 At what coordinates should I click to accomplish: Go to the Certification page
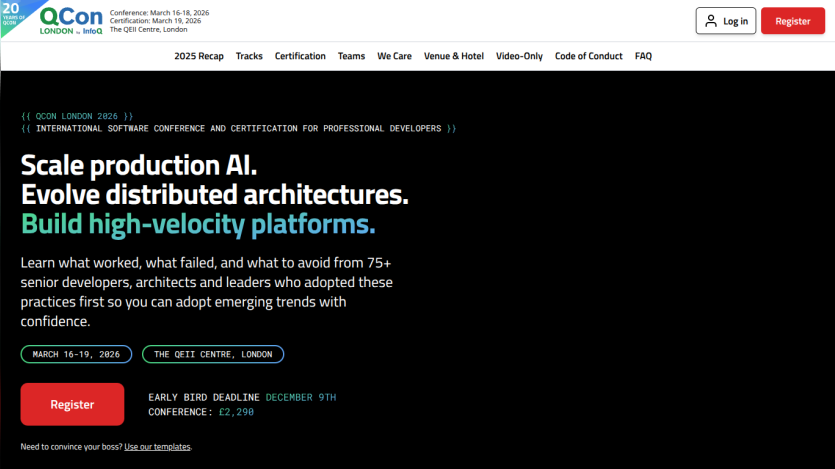300,56
